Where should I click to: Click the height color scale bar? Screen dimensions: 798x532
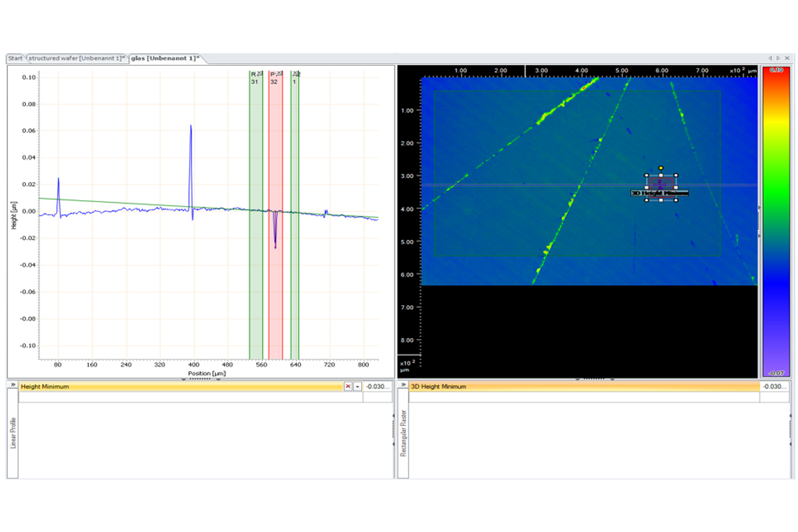[775, 219]
